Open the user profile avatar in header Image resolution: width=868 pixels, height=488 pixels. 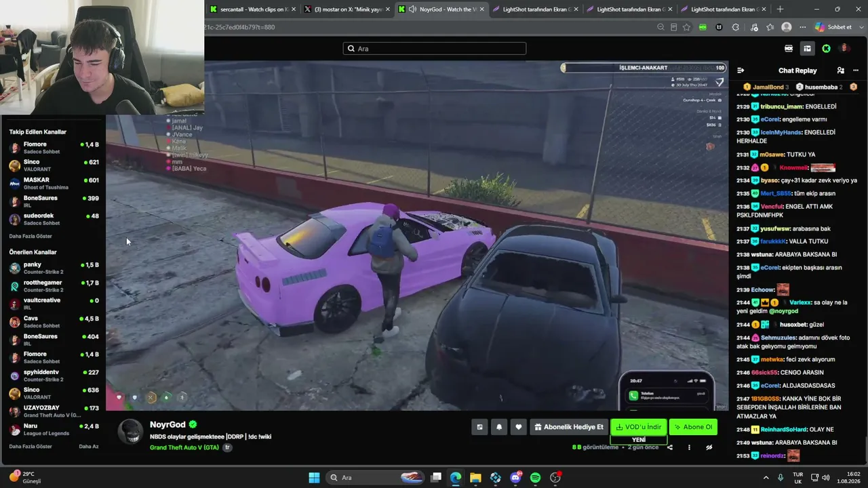(x=844, y=49)
